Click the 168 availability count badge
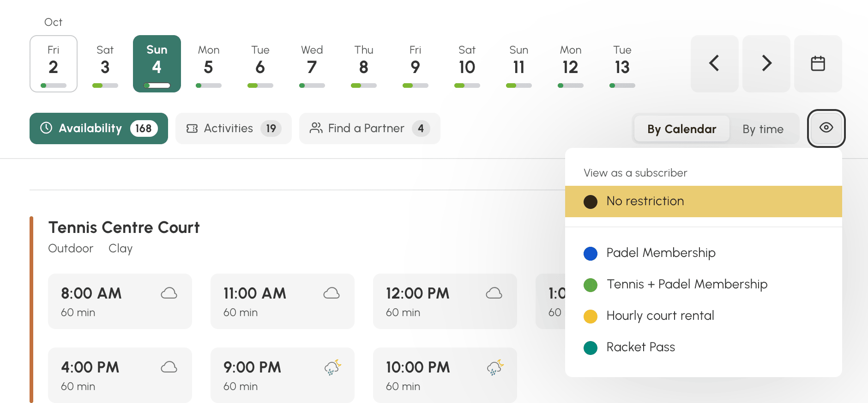868x403 pixels. 144,128
